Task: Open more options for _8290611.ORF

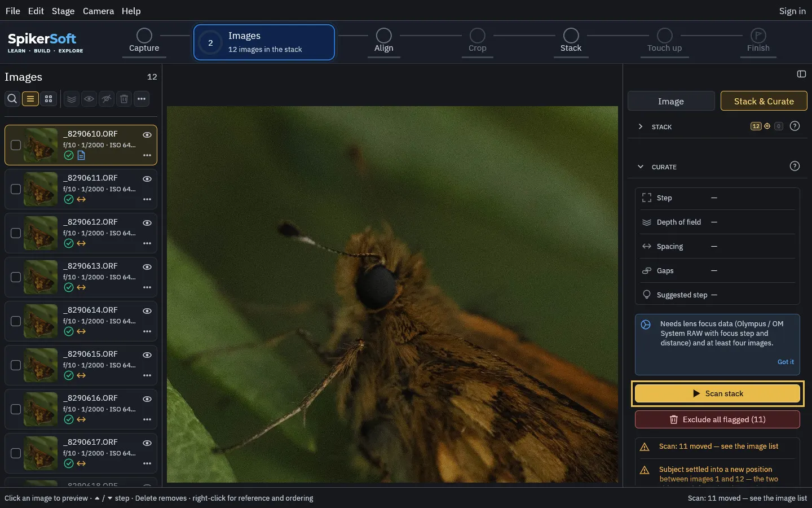Action: coord(147,199)
